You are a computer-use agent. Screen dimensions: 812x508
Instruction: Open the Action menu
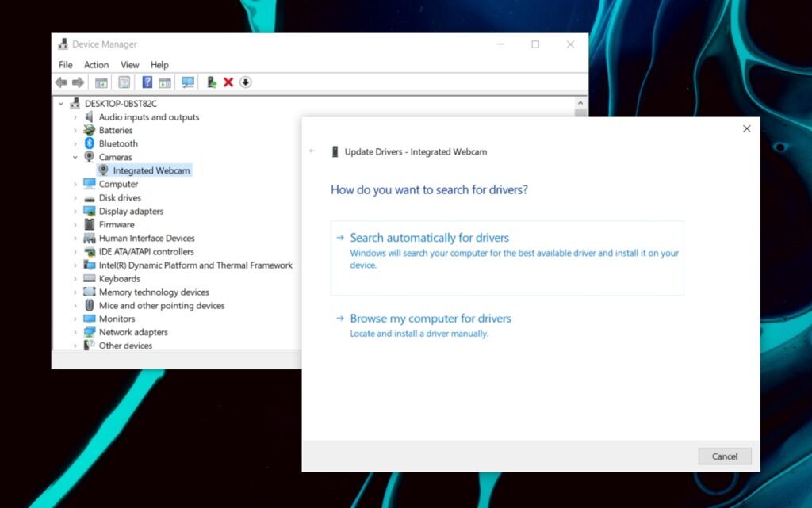96,64
